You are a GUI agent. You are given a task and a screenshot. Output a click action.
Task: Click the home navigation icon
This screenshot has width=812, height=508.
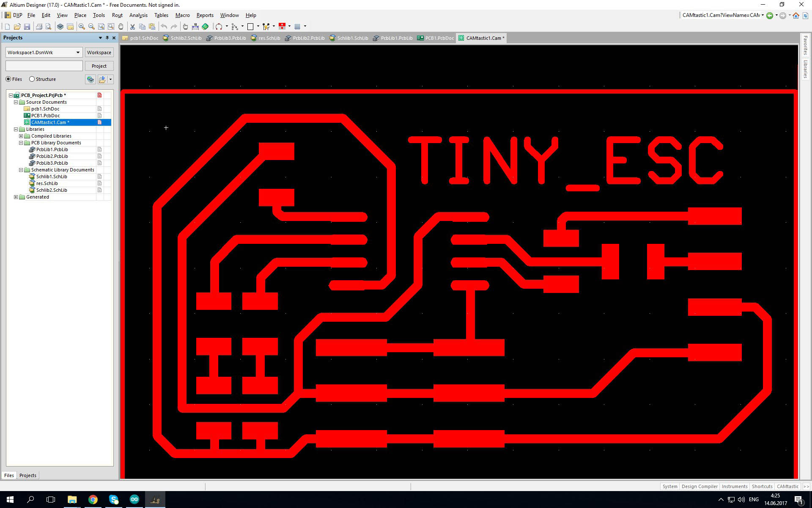click(x=796, y=16)
